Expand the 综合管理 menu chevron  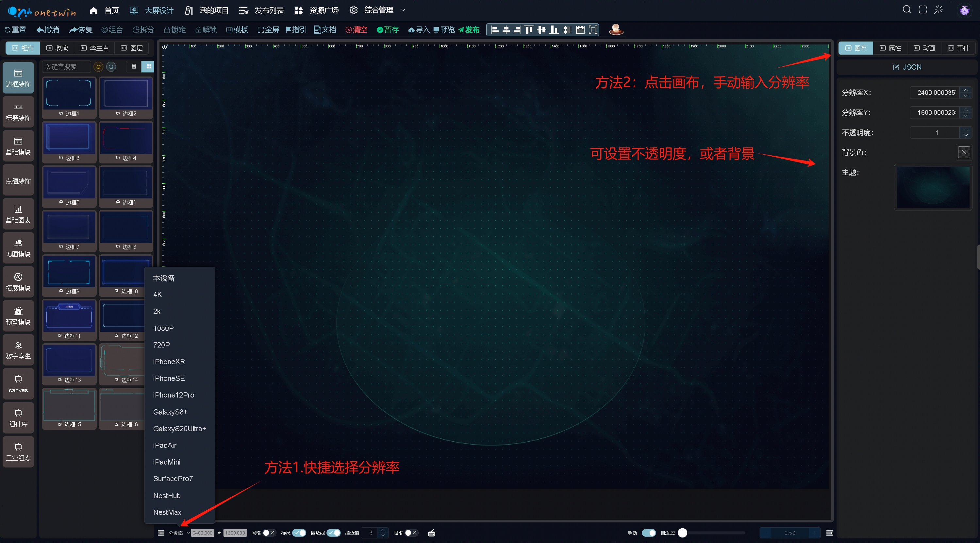pos(403,10)
